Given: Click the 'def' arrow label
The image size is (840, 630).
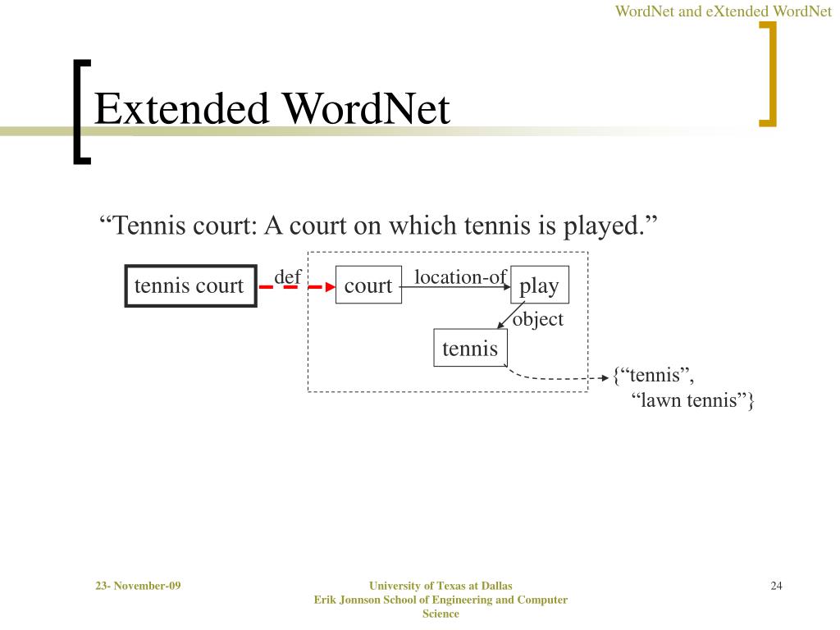Looking at the screenshot, I should click(288, 277).
